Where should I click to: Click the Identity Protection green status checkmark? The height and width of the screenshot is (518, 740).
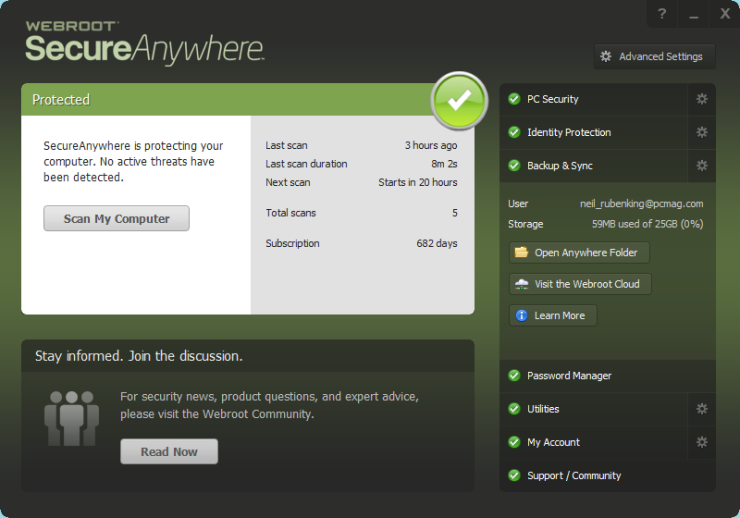tap(514, 132)
